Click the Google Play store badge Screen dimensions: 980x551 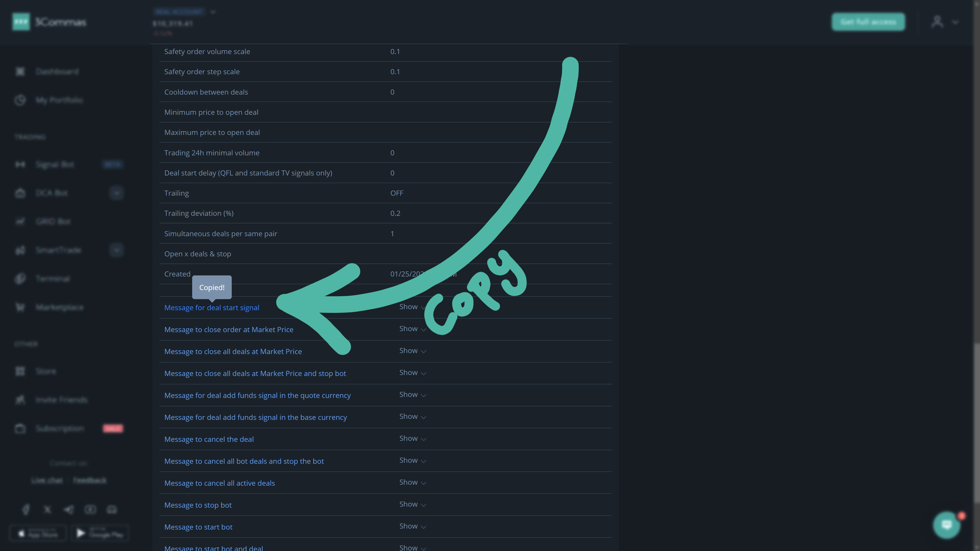pyautogui.click(x=100, y=533)
